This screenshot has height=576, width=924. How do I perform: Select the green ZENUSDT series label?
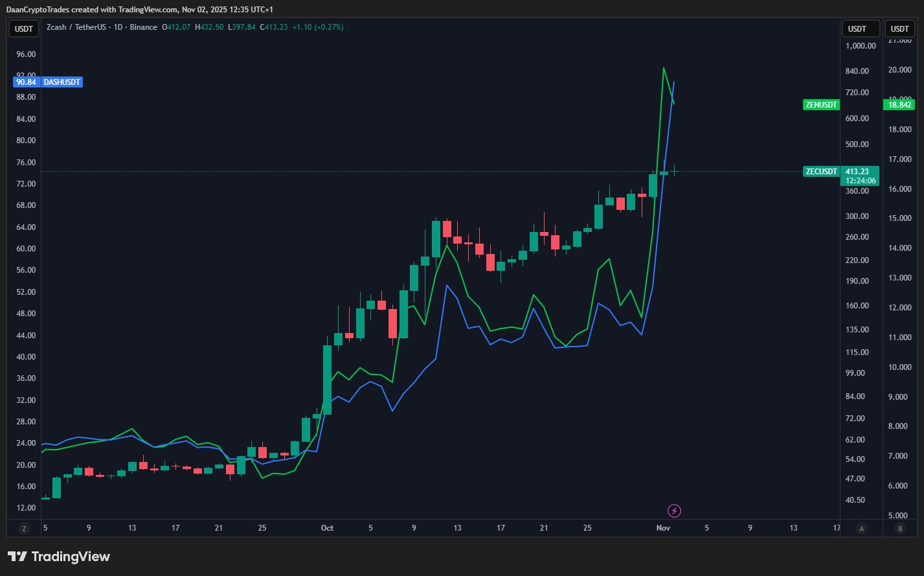point(821,104)
